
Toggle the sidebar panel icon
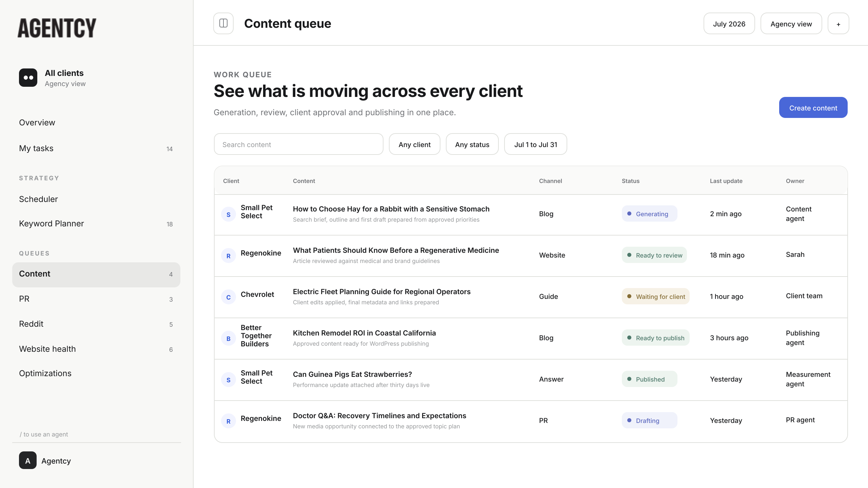[x=223, y=23]
